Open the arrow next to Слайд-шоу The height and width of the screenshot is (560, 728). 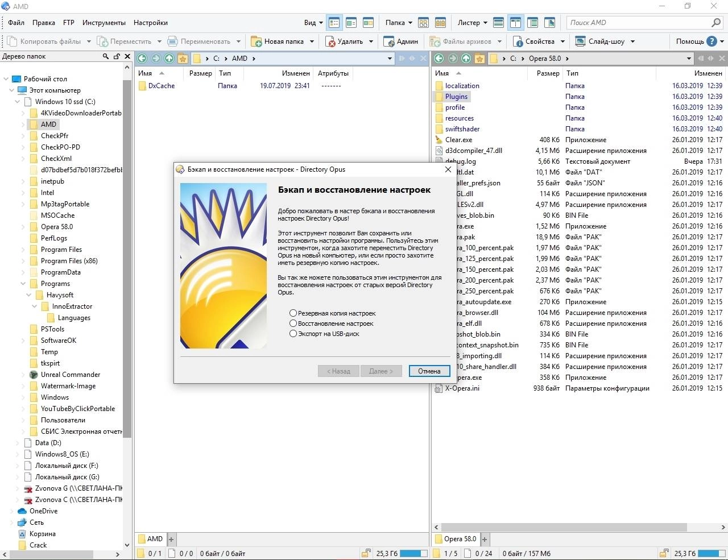[632, 42]
